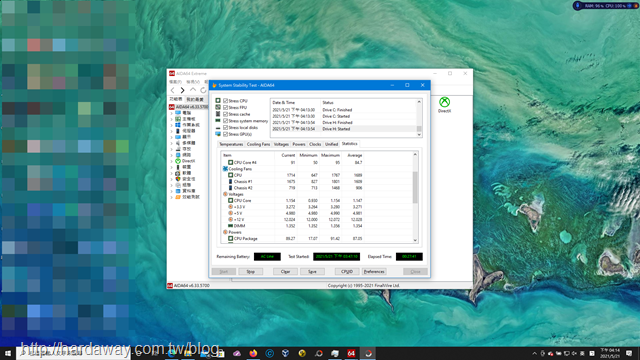Click the Stress FPU icon
The image size is (640, 360).
(218, 107)
